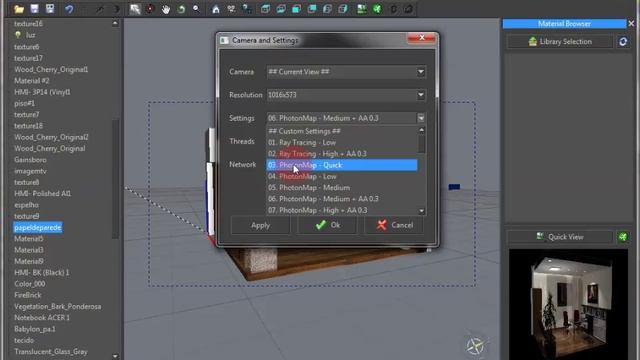640x360 pixels.
Task: Choose '05. PhotonMap - Medium' option
Action: pos(341,188)
